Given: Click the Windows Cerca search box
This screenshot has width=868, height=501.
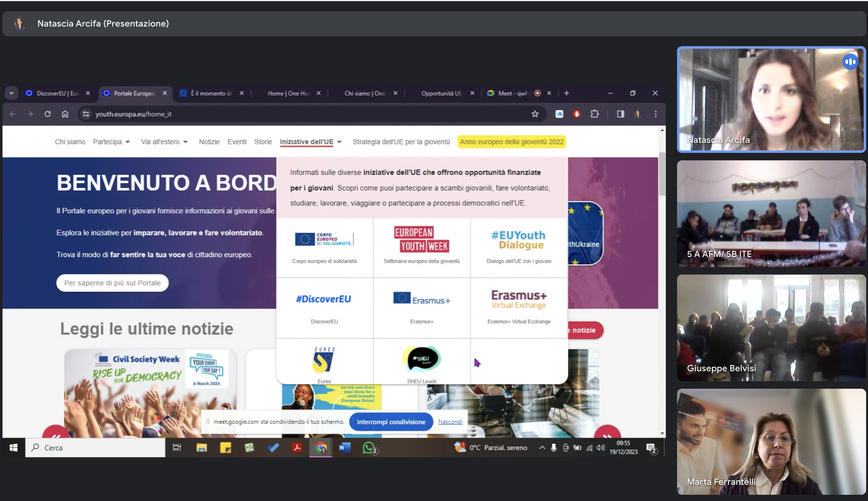Looking at the screenshot, I should [95, 448].
